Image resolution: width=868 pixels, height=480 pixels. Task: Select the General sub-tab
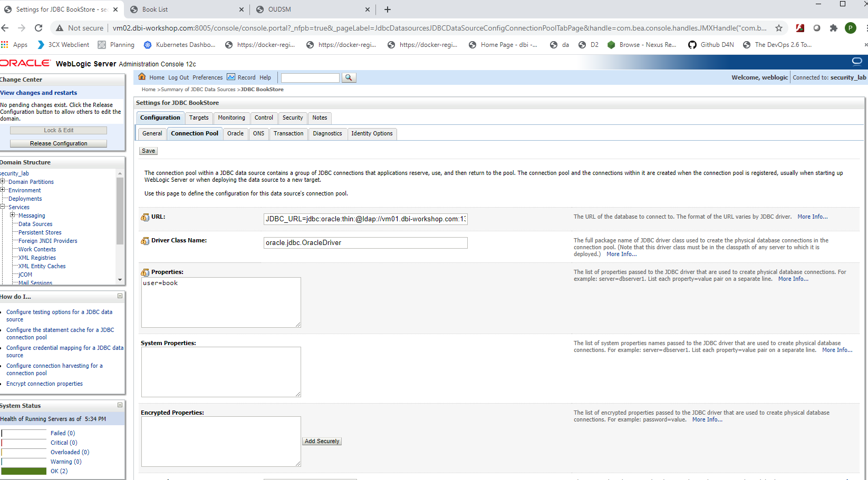(152, 134)
